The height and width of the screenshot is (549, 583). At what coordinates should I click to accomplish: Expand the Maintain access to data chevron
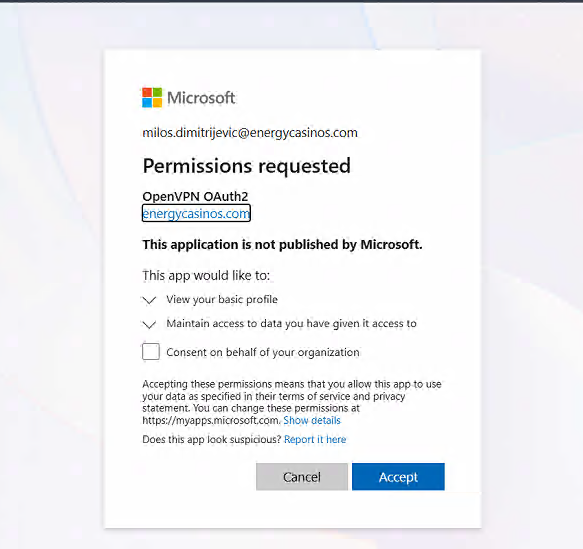coord(149,324)
